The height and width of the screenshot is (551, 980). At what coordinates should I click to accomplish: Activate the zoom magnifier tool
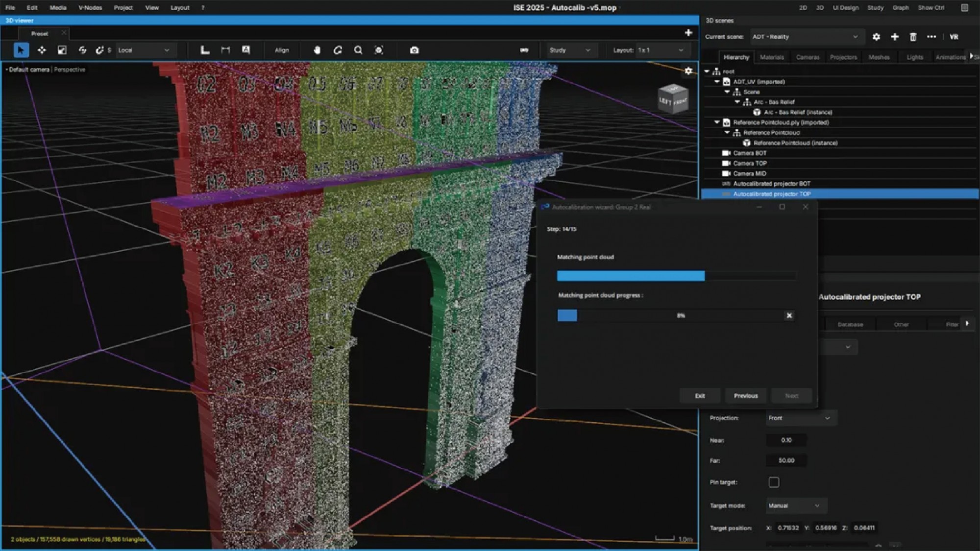coord(358,50)
